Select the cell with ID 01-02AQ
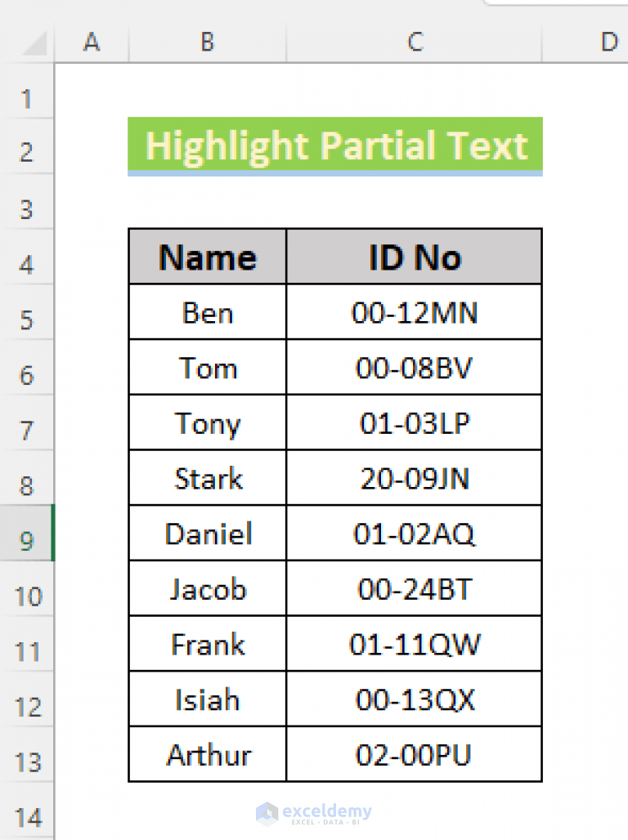 [x=415, y=534]
